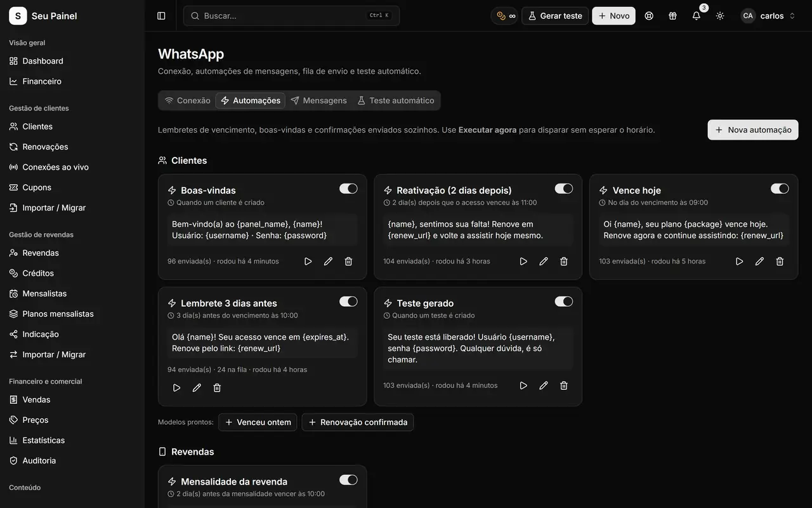812x508 pixels.
Task: Open the support lifebuoy icon
Action: pyautogui.click(x=649, y=16)
